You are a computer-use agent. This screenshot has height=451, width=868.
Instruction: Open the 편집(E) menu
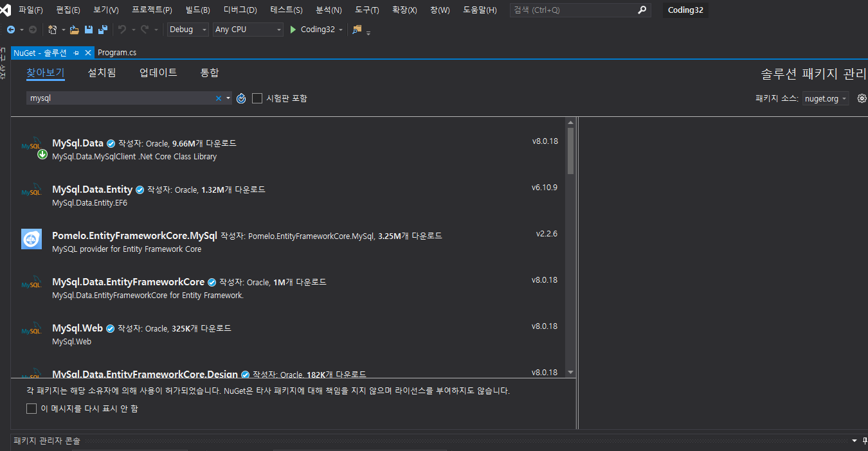click(x=68, y=10)
